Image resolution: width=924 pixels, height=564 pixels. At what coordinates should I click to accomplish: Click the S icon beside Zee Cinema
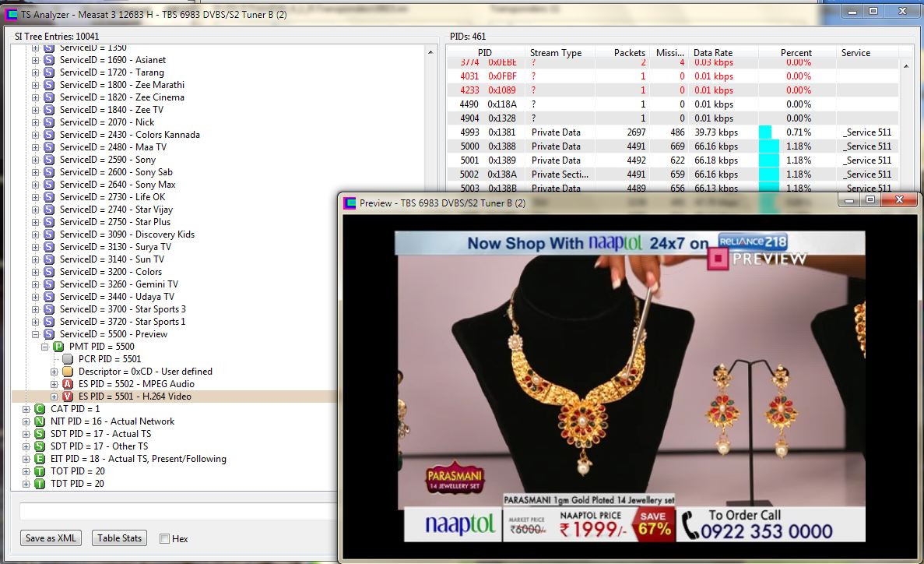(x=49, y=97)
